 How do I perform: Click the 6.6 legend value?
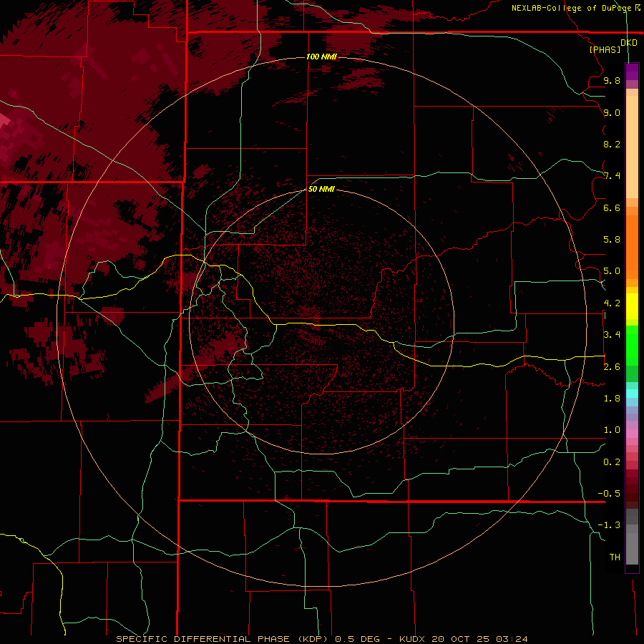(612, 208)
